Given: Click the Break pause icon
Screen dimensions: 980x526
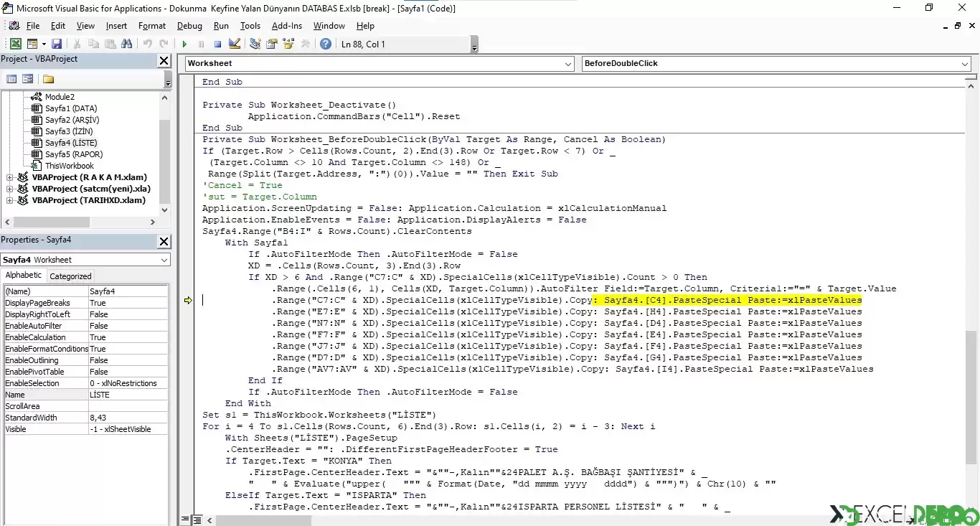Looking at the screenshot, I should tap(201, 44).
